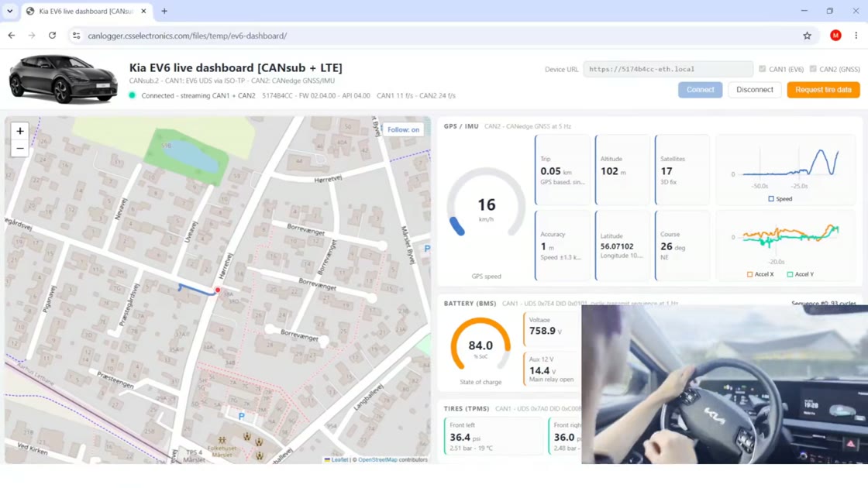Zoom out on the map
This screenshot has height=488, width=868.
(x=20, y=148)
